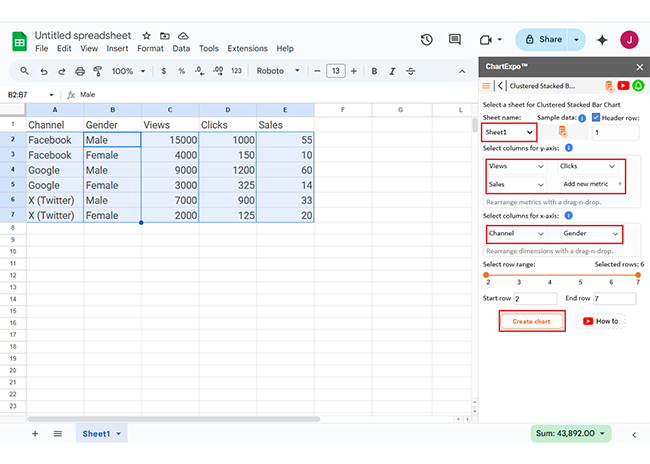Decrease font size with minus
Screen dimensions: 650x464
point(318,71)
